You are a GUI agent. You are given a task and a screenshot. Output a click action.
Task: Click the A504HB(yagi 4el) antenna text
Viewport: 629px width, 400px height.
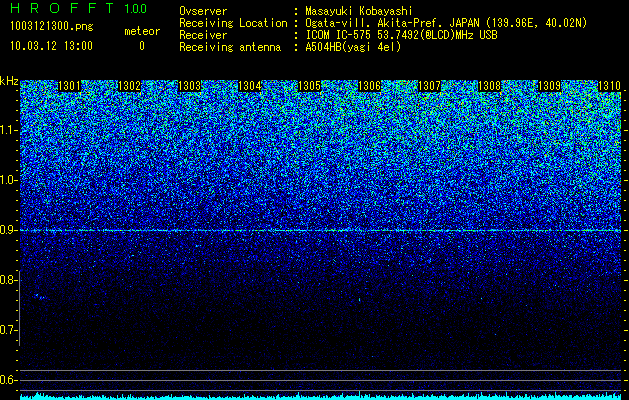[353, 47]
